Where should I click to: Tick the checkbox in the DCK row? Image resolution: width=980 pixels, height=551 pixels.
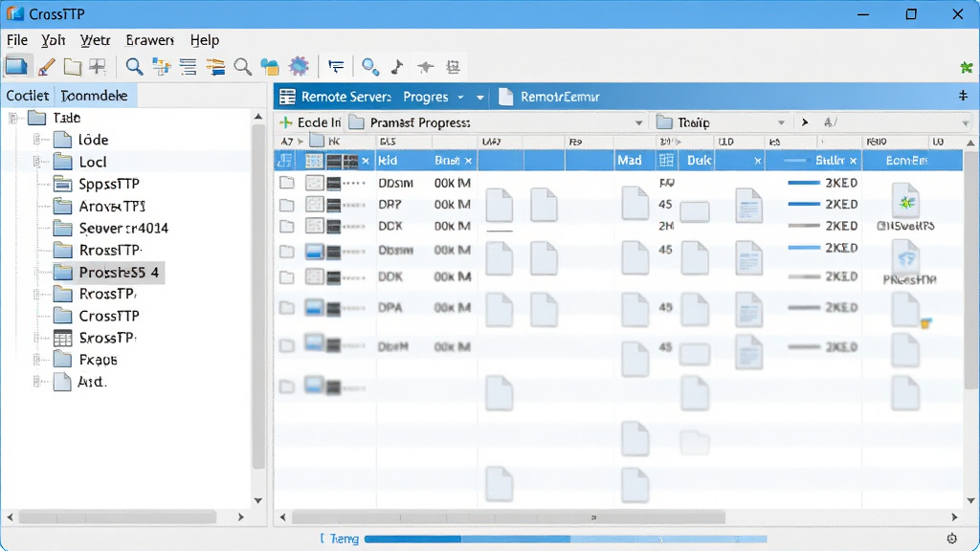coord(287,226)
